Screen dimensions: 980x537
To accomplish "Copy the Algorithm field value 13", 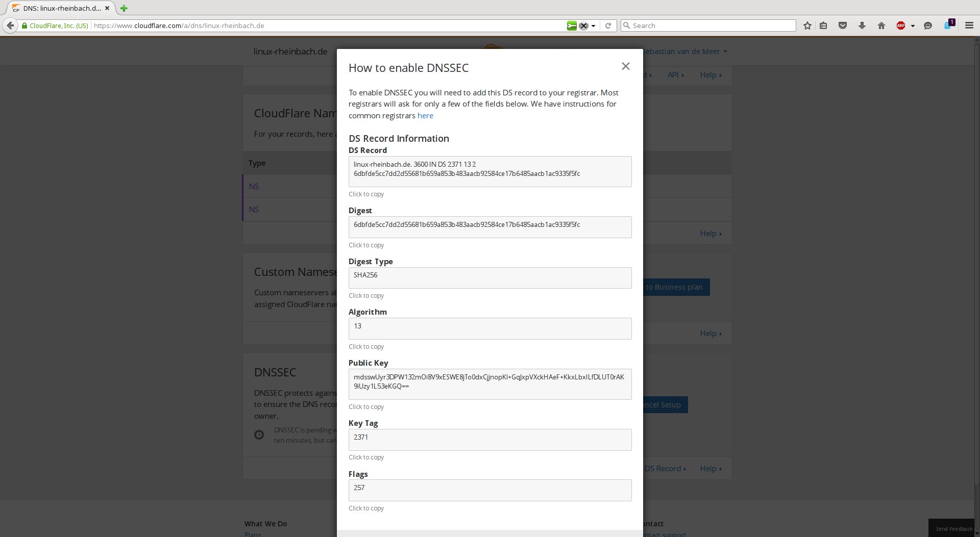I will point(490,328).
